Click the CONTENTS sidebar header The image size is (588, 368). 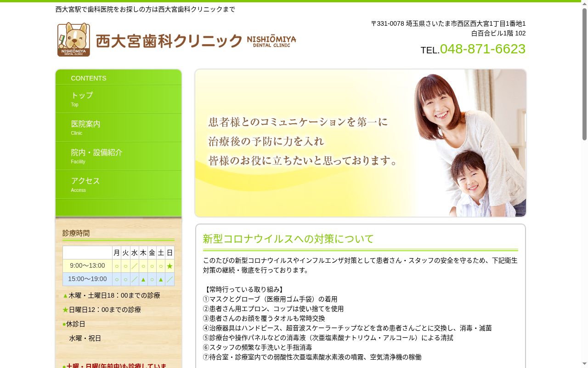pyautogui.click(x=89, y=78)
